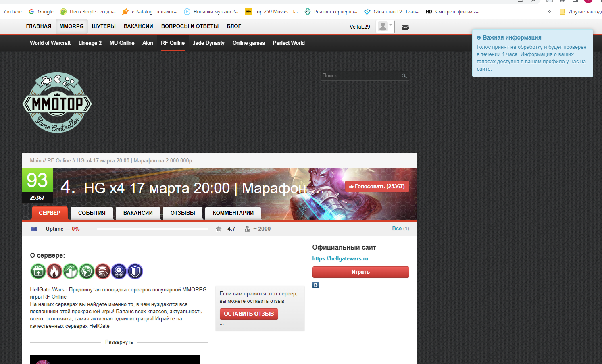
Task: Open the Рейтинг серверов bookmark
Action: coord(331,12)
